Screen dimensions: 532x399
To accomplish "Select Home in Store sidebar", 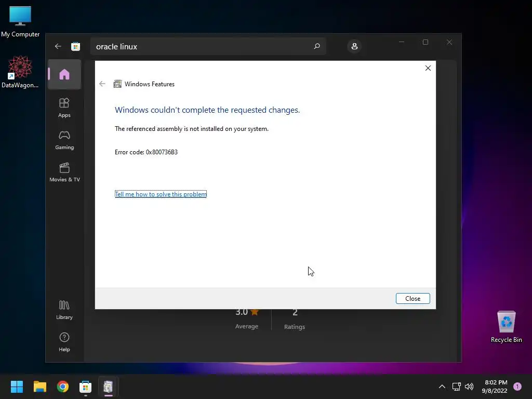I will click(x=64, y=74).
